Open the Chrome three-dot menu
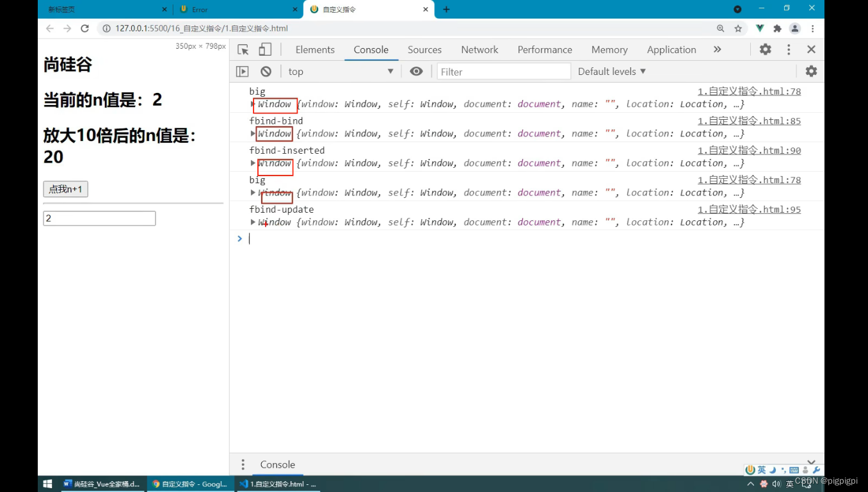Screen dimensions: 868x492 pyautogui.click(x=813, y=28)
